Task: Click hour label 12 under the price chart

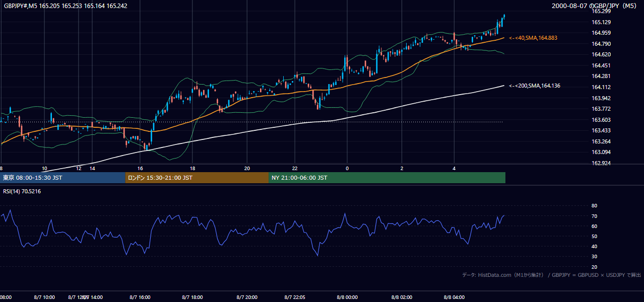Action: pyautogui.click(x=79, y=169)
